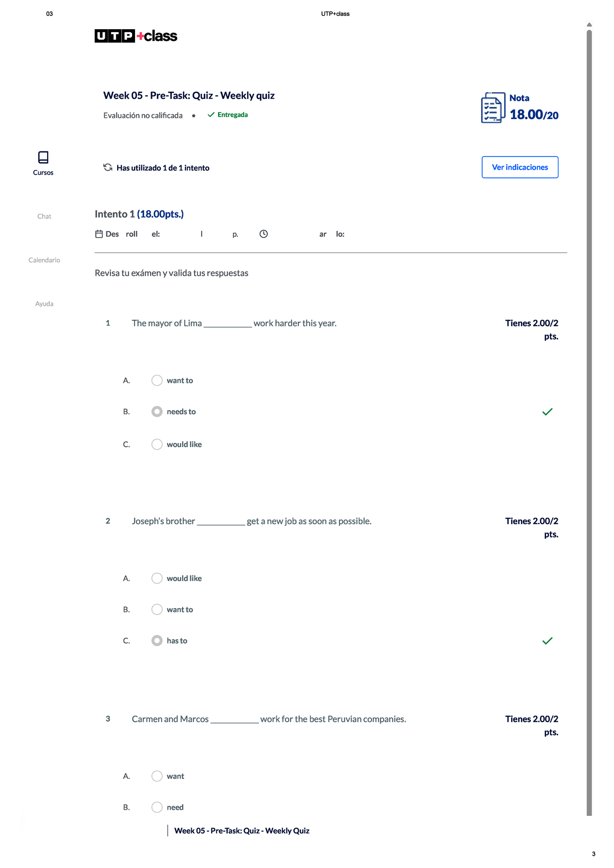This screenshot has height=868, width=614.
Task: Select 'want to' option in question 1
Action: (x=157, y=381)
